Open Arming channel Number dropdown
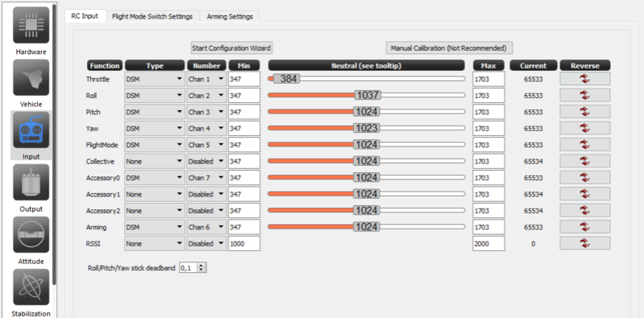Screen dimensions: 644x318 tap(206, 227)
